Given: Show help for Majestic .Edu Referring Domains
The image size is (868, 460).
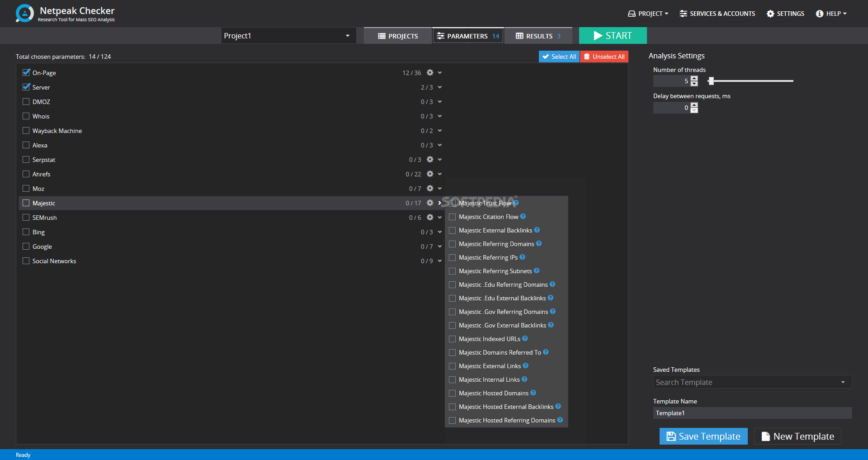Looking at the screenshot, I should 552,284.
